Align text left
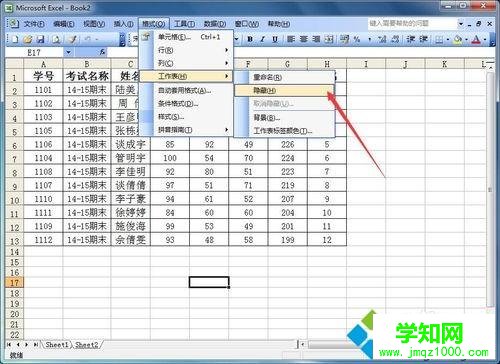 click(291, 40)
